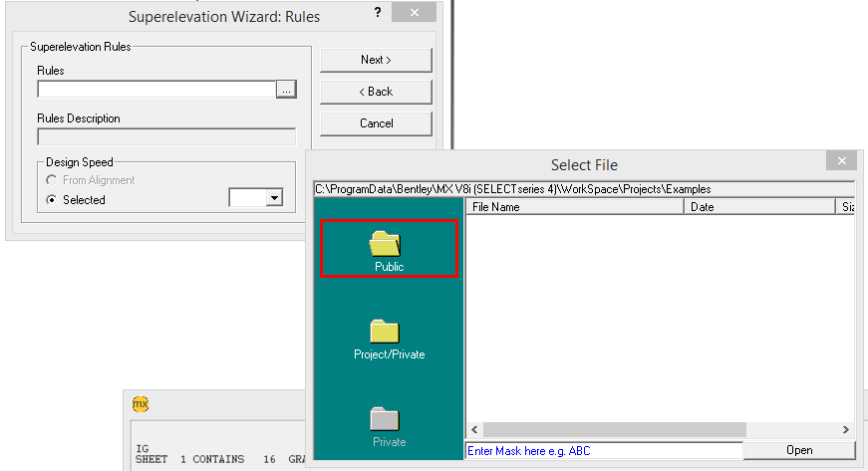This screenshot has height=471, width=868.
Task: Click the partly hidden Size column header
Action: (846, 207)
